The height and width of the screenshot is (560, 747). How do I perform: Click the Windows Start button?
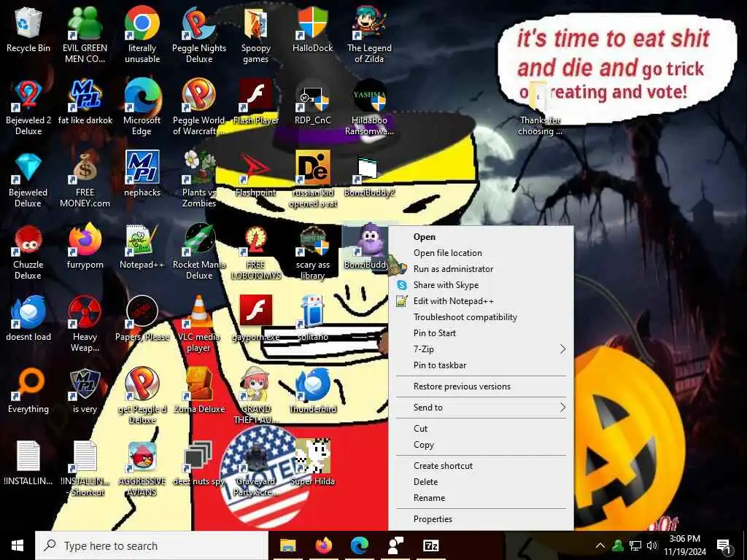click(x=18, y=545)
